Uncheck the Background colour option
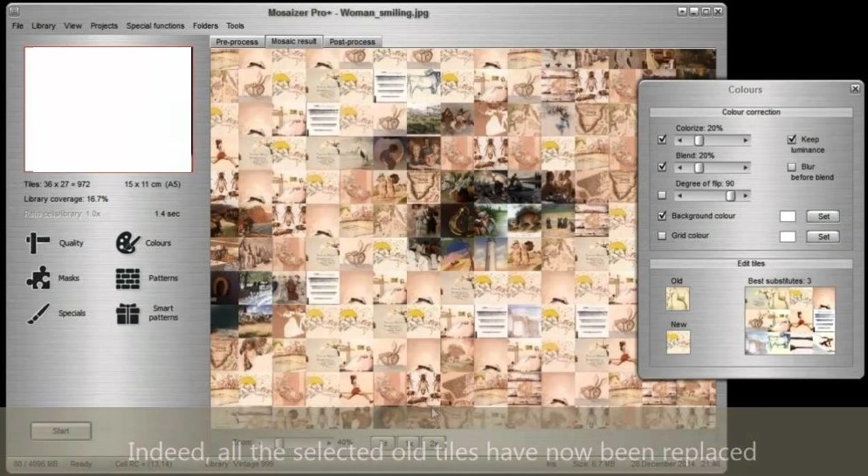This screenshot has width=868, height=476. coord(662,216)
